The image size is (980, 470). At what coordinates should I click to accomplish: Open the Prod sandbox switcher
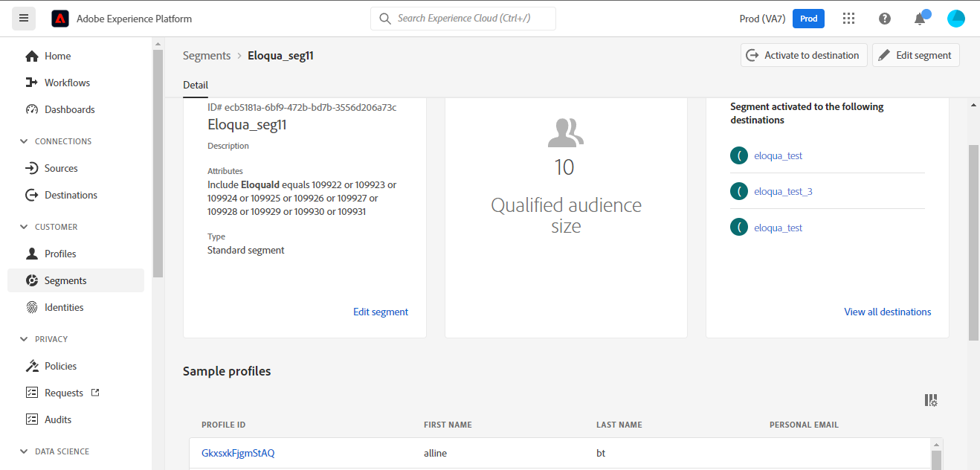pos(808,19)
